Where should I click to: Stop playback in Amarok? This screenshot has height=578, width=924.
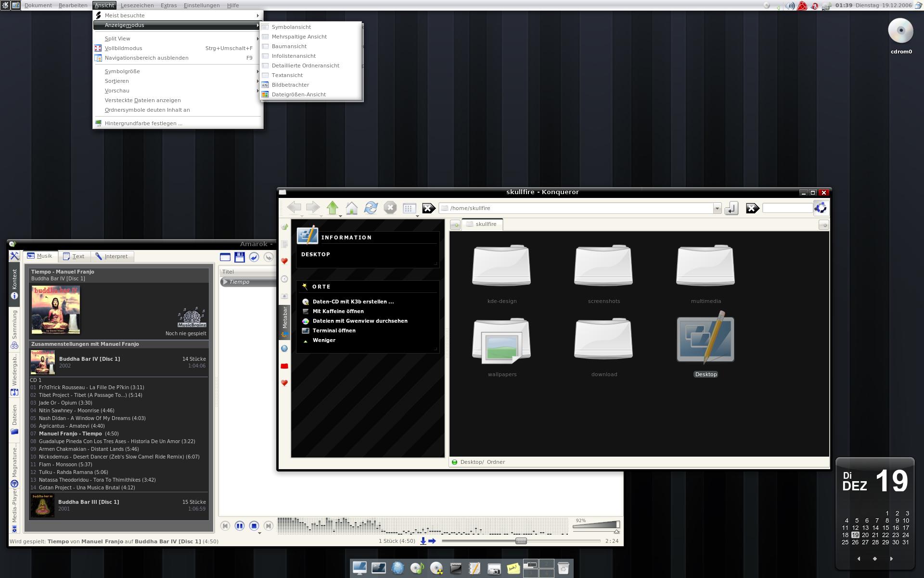click(x=254, y=526)
